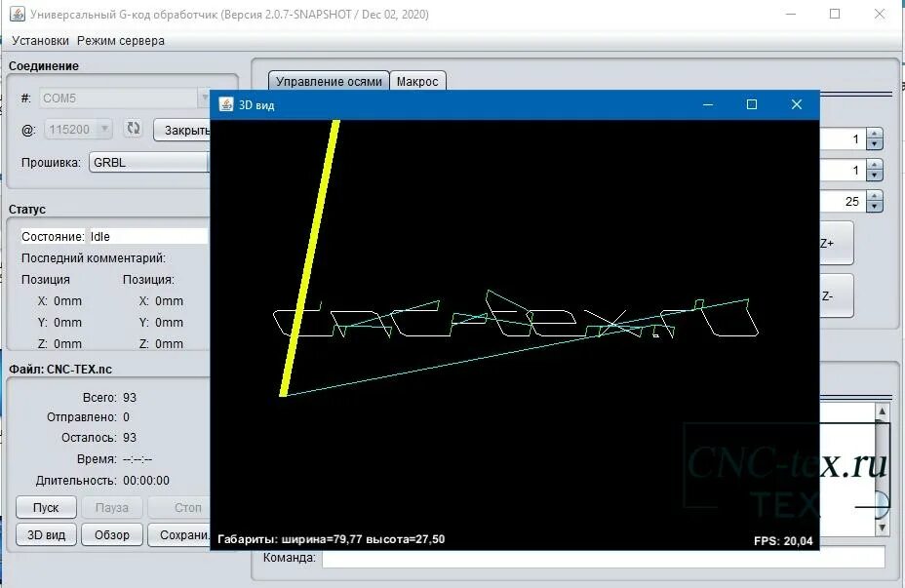This screenshot has height=588, width=905.
Task: Minimize the 3D вид window
Action: coord(708,104)
